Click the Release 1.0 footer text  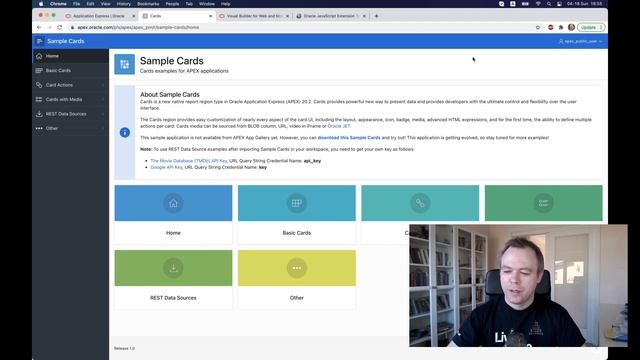124,349
